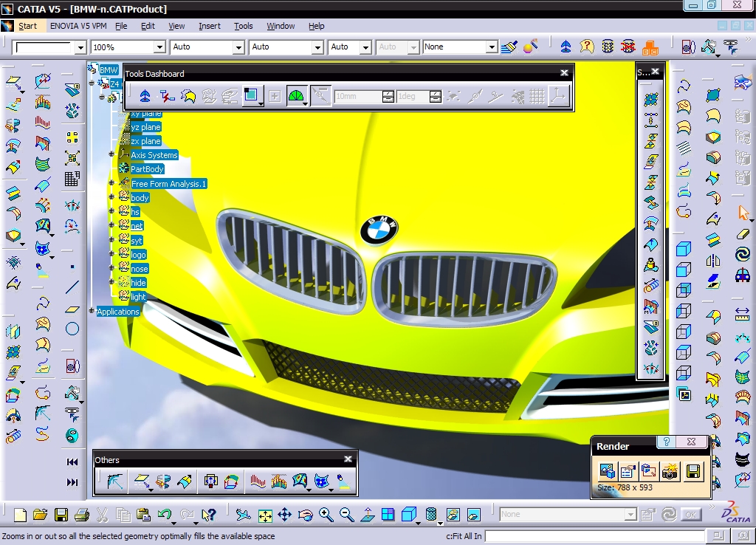Click the line tool in left toolbar
Image resolution: width=756 pixels, height=545 pixels.
tap(72, 287)
